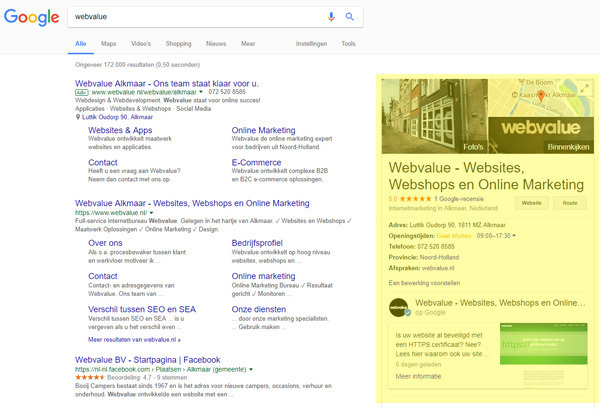Open the Meer menu
This screenshot has width=600, height=409.
pyautogui.click(x=248, y=44)
